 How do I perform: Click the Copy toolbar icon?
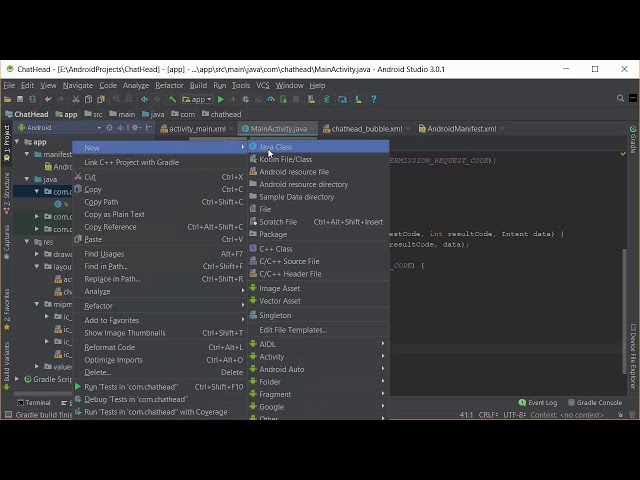(x=88, y=99)
